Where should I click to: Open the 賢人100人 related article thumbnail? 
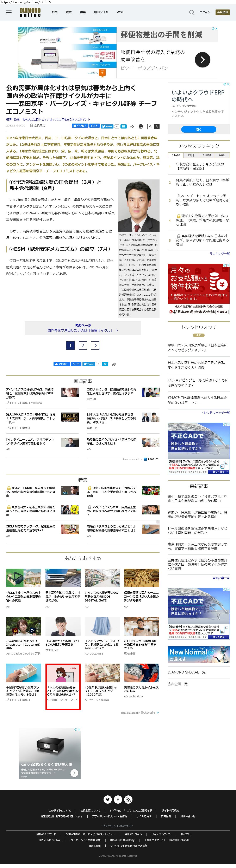70,417
